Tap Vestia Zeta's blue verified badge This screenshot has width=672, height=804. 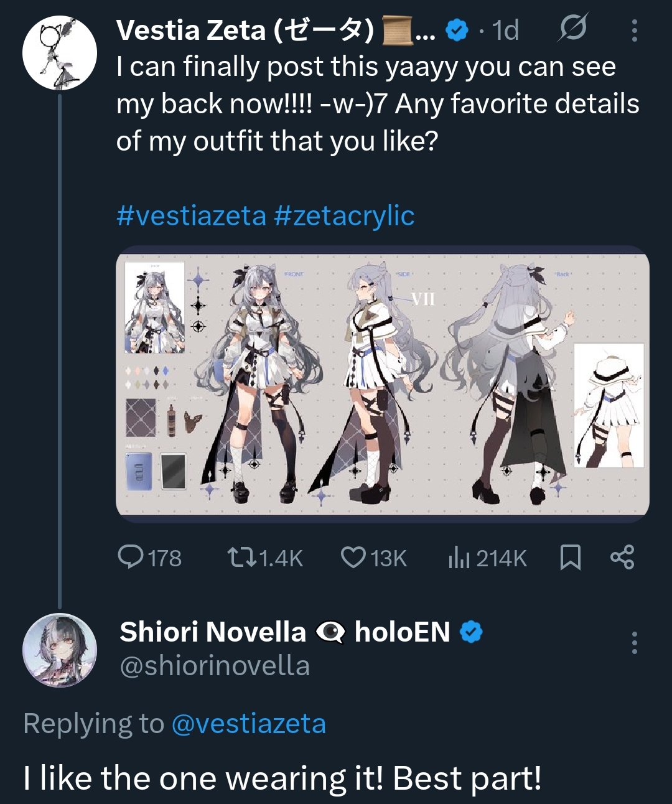457,30
